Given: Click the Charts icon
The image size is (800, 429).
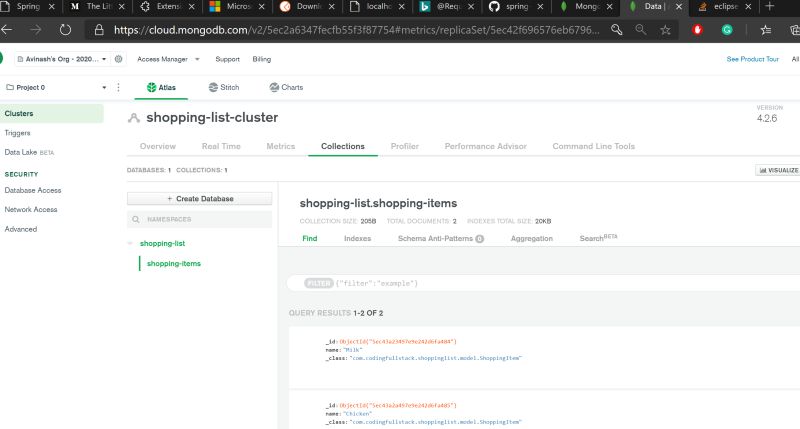Looking at the screenshot, I should [274, 87].
